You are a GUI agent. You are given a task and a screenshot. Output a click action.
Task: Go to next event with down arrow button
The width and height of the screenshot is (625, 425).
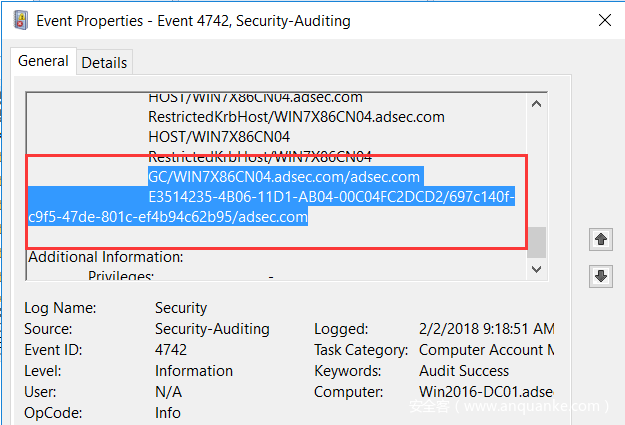[601, 276]
